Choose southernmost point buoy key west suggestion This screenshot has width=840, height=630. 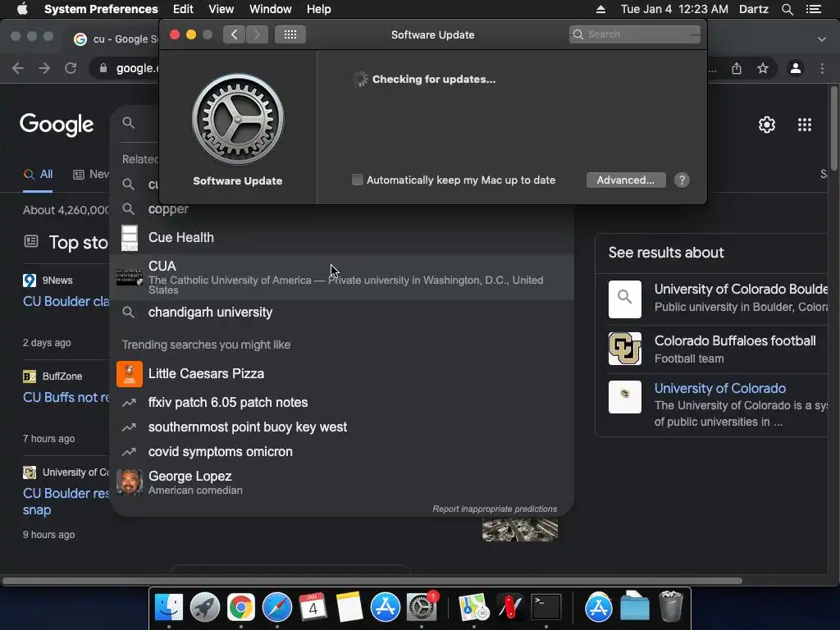pyautogui.click(x=342, y=427)
